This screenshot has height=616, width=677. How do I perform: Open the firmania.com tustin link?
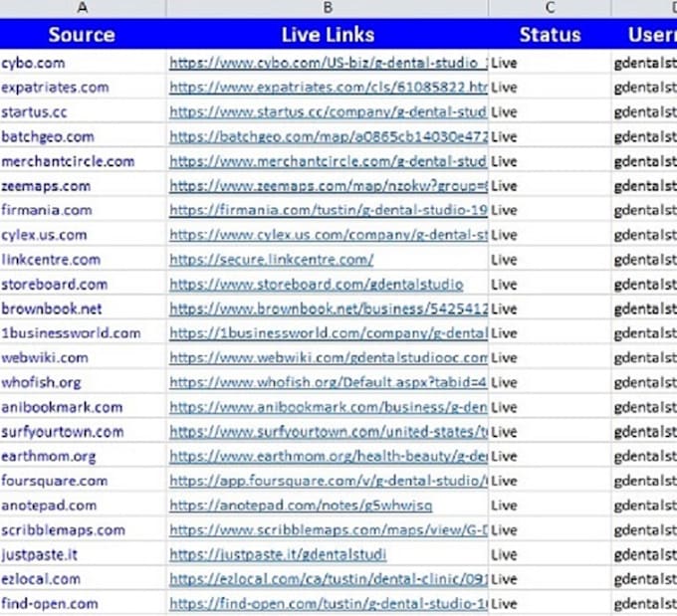(x=329, y=210)
